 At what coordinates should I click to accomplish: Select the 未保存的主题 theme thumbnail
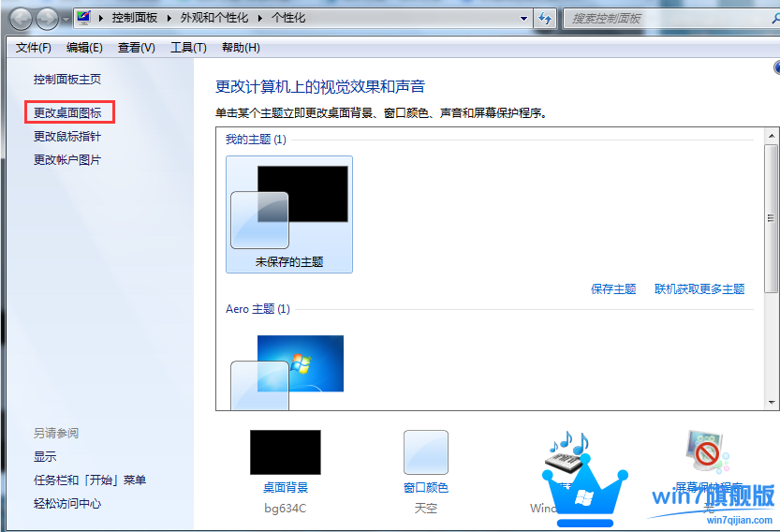pyautogui.click(x=289, y=214)
